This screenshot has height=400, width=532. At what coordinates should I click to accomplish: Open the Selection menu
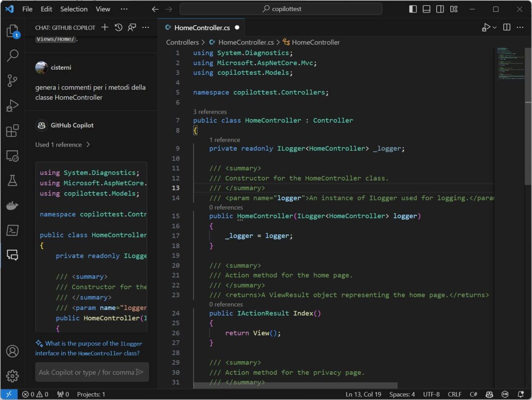pyautogui.click(x=74, y=9)
